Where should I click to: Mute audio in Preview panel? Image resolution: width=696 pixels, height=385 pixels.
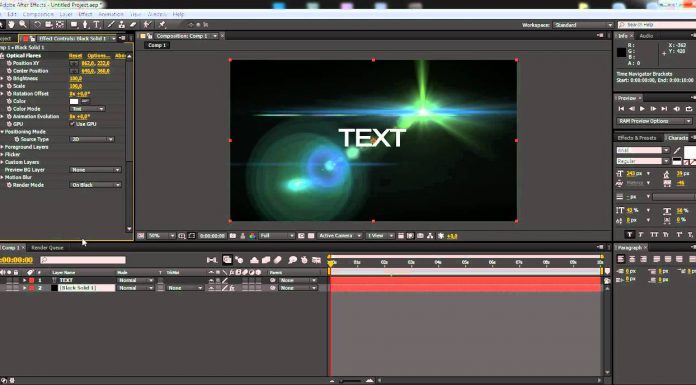click(676, 109)
